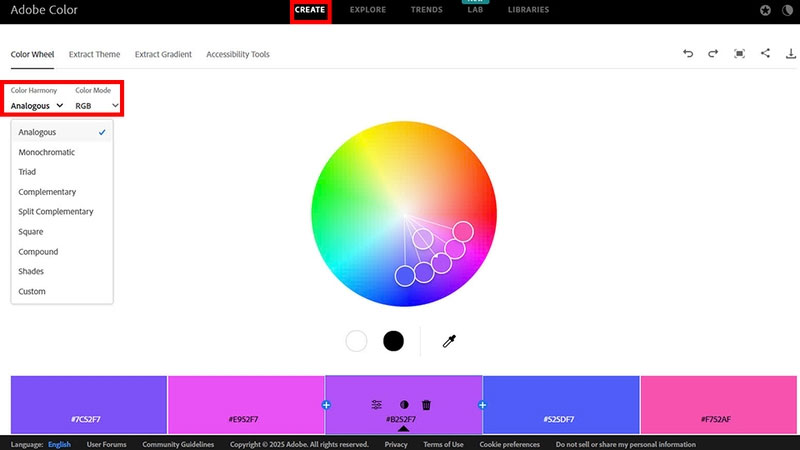Click the redo arrow icon
The width and height of the screenshot is (800, 450).
point(713,54)
